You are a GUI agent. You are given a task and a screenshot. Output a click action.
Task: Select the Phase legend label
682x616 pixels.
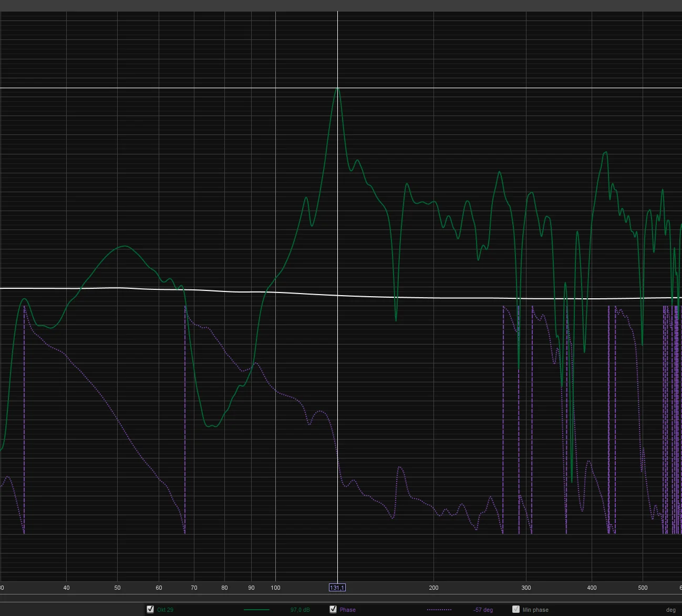347,610
